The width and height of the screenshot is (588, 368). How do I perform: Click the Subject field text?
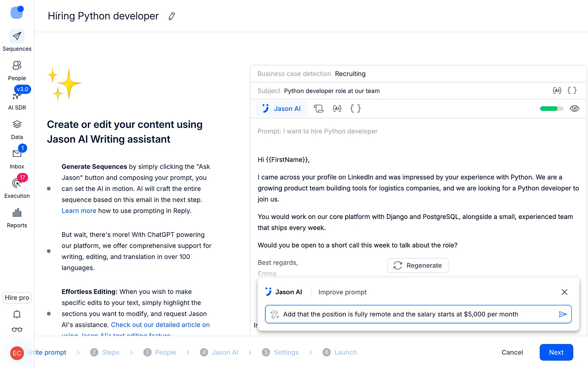(332, 91)
